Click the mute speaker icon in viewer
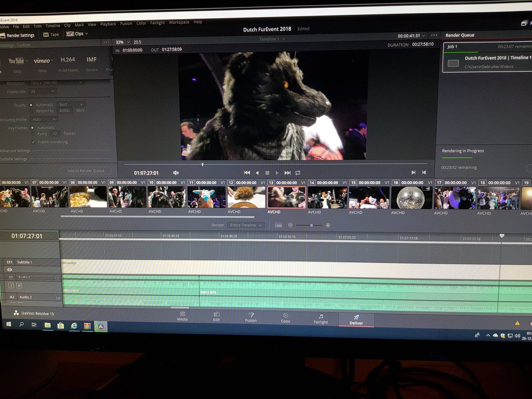 tap(176, 173)
